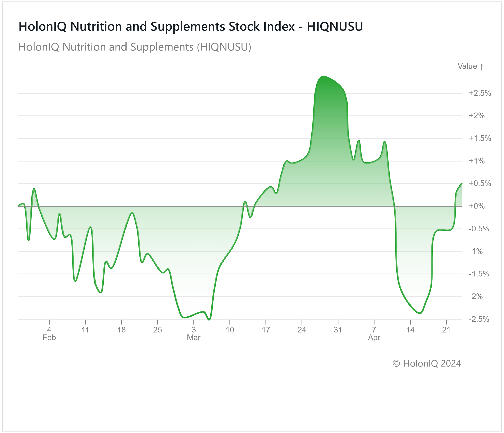504x433 pixels.
Task: Click the 'Mar' month label
Action: pos(194,338)
